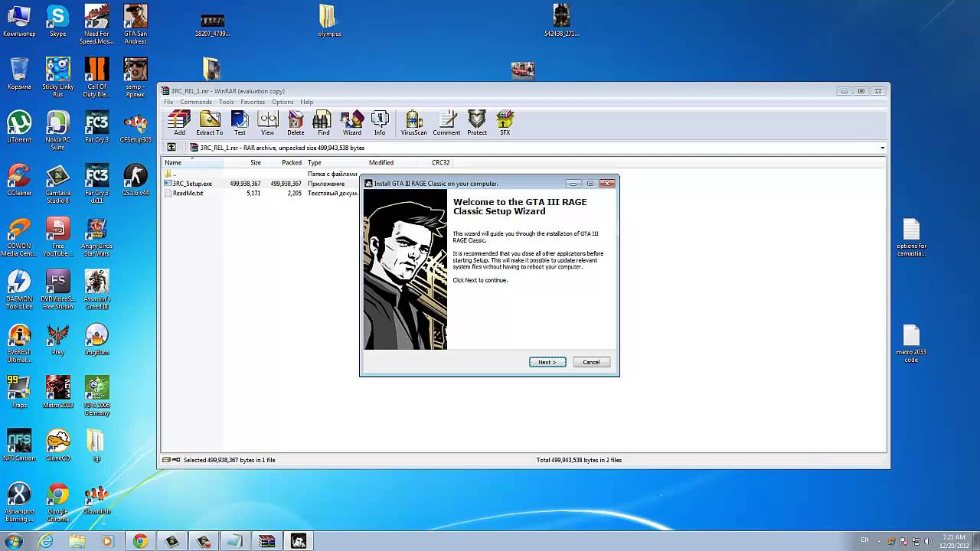This screenshot has height=551, width=980.
Task: Select the Camtasia Studio 8 desktop icon
Action: click(57, 184)
